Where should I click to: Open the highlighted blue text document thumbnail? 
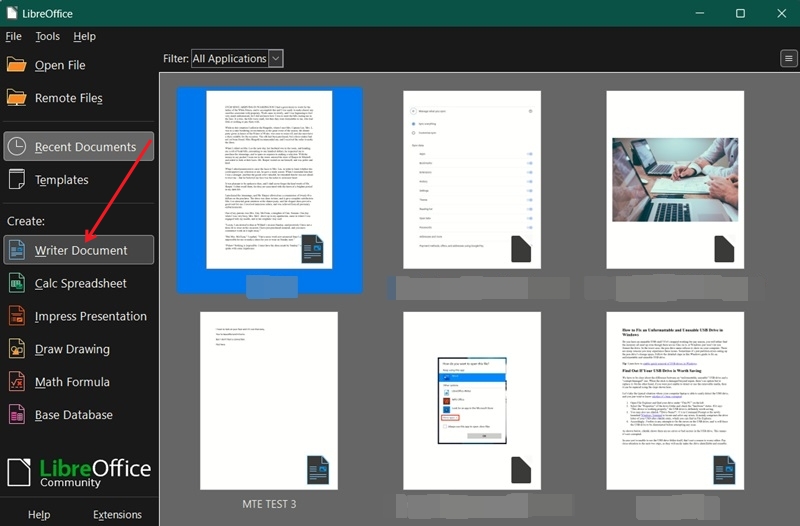[x=269, y=180]
